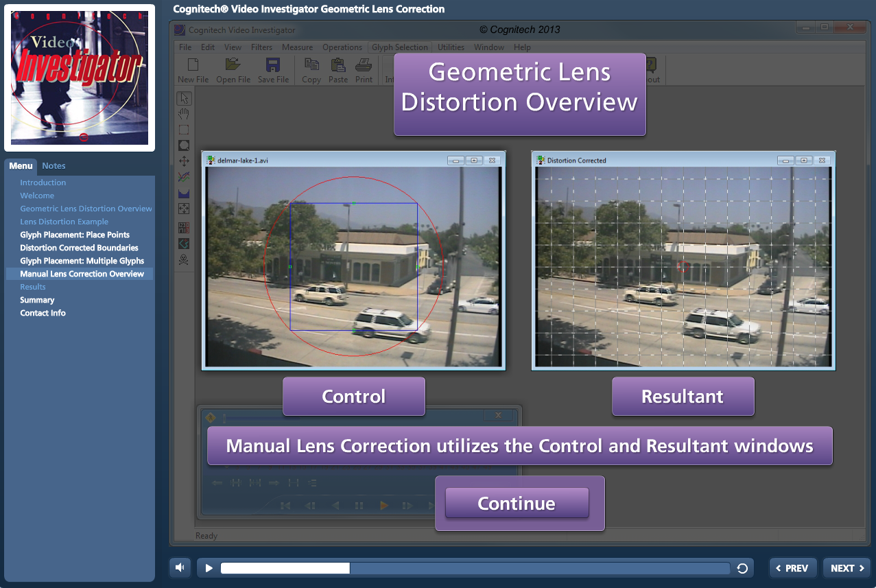Open the Contact Info lesson
The image size is (876, 588).
(x=43, y=313)
